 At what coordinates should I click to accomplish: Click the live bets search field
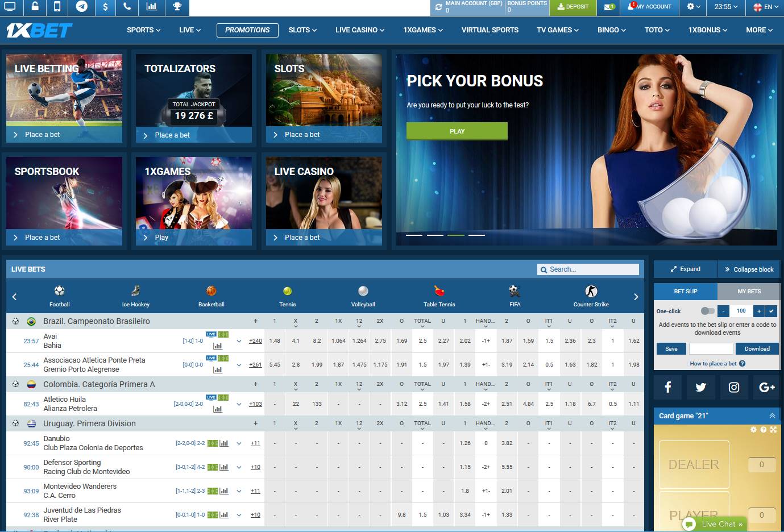[588, 269]
